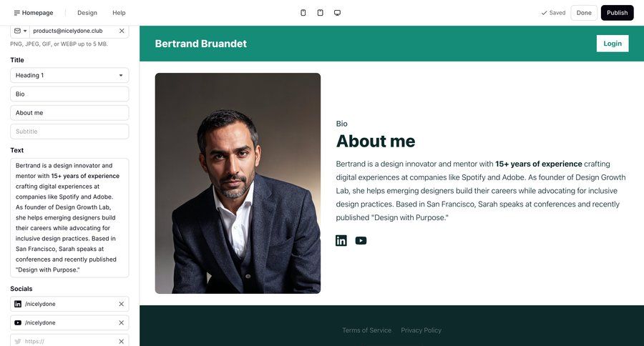Viewport: 644px width, 346px height.
Task: Click the Done button
Action: coord(584,13)
